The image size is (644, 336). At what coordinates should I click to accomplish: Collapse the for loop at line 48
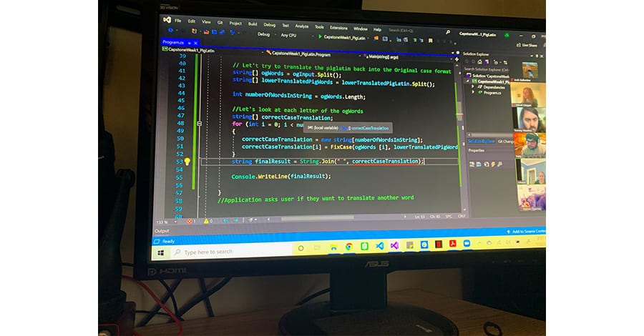point(199,124)
